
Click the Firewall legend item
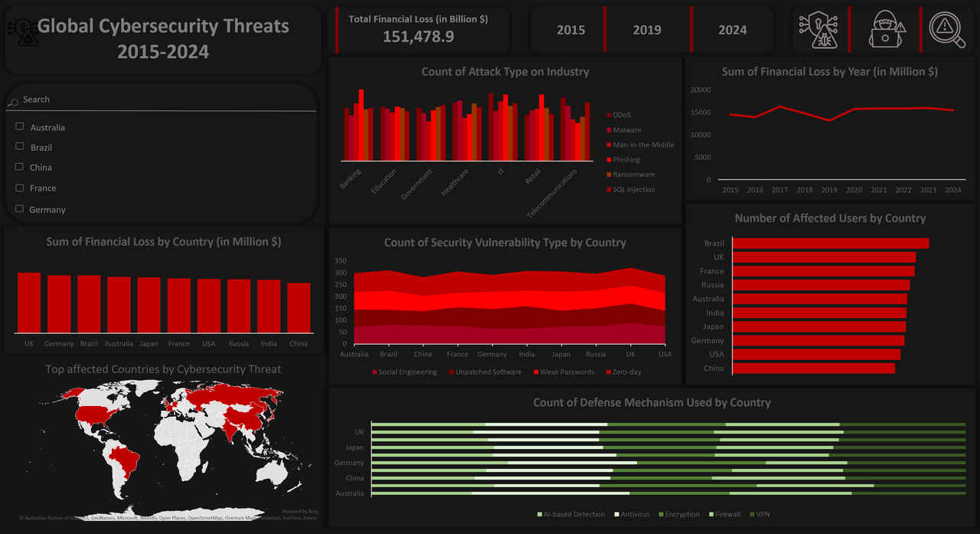tap(724, 514)
